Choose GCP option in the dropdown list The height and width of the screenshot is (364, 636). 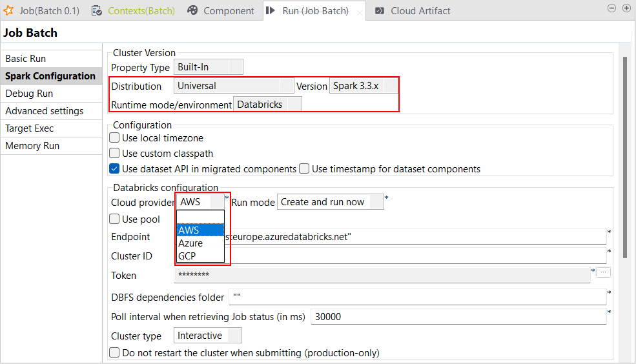coord(187,256)
